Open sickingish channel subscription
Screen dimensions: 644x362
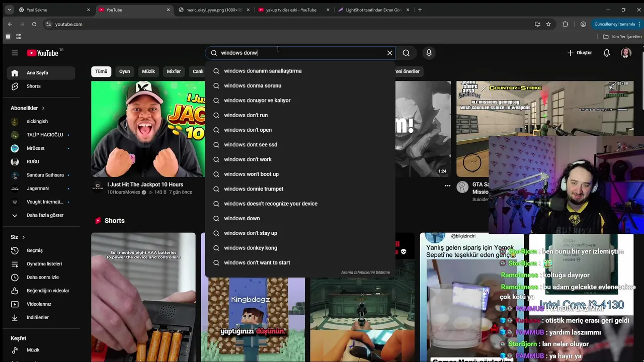click(41, 122)
